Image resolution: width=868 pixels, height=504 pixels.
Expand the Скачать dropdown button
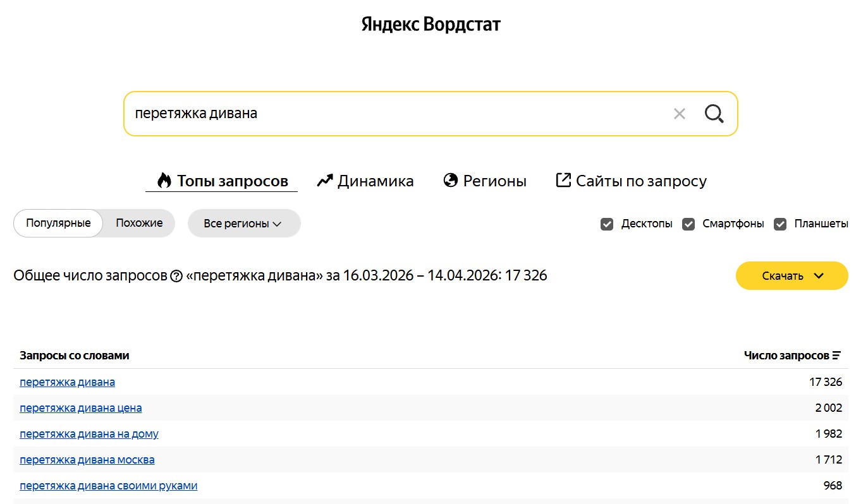792,276
